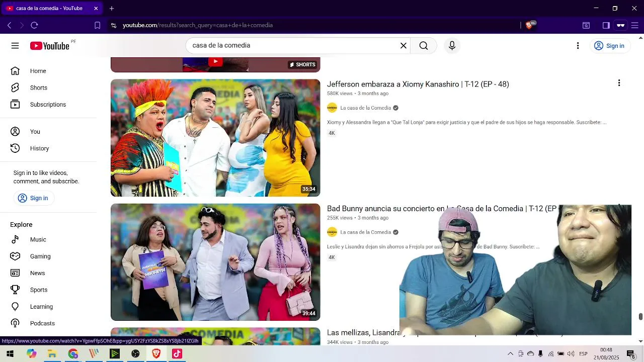Screen dimensions: 644x362
Task: Go to the YouTube logo home
Action: [x=49, y=46]
